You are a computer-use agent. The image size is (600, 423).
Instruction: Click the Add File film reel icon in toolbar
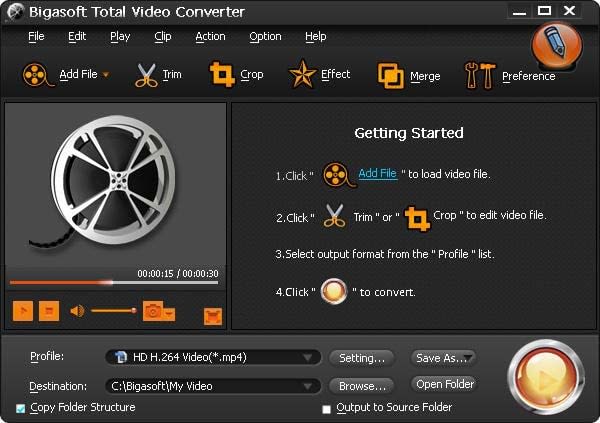[38, 74]
